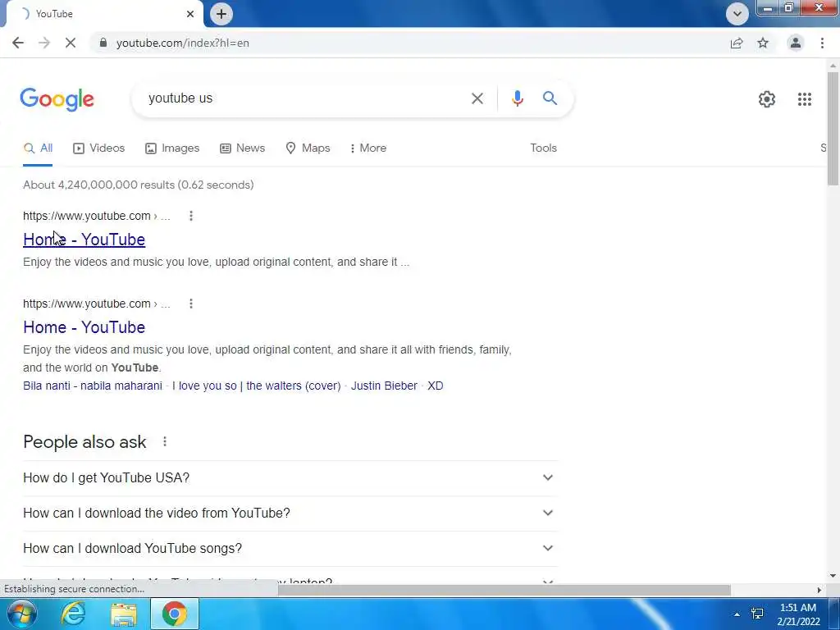Click the first result URL 'https://www.youtube.com'

coord(87,216)
